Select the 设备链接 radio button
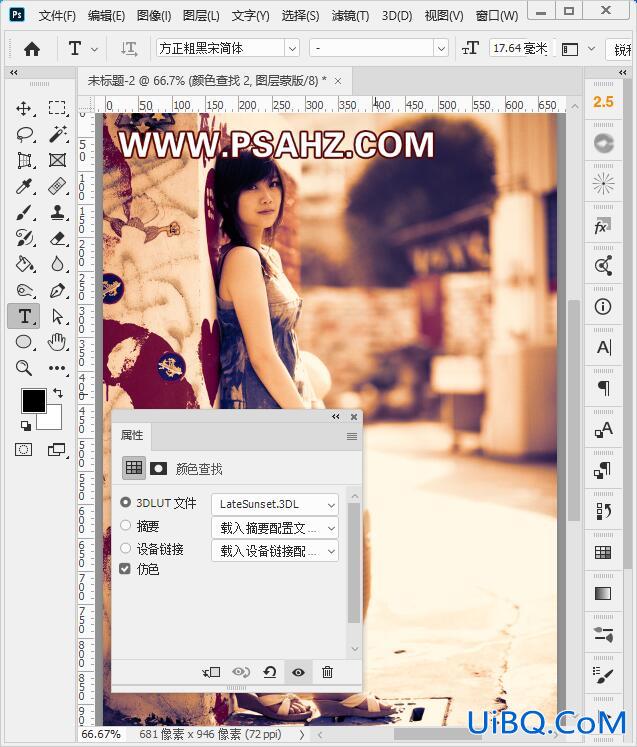637x747 pixels. click(125, 548)
